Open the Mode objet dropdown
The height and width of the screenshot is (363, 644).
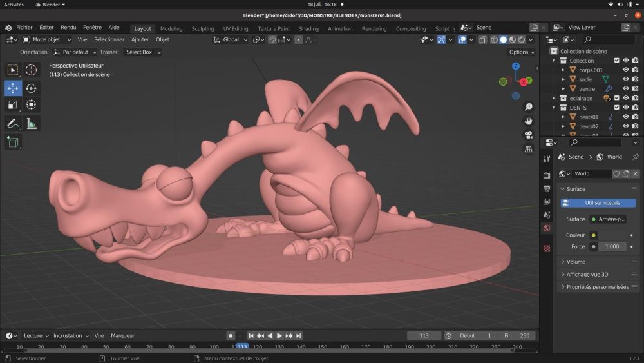pyautogui.click(x=47, y=40)
